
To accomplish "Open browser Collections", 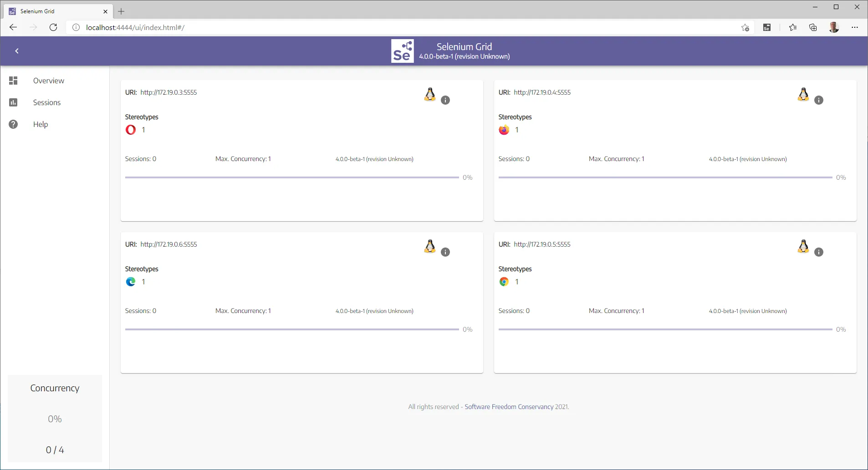I will 813,27.
